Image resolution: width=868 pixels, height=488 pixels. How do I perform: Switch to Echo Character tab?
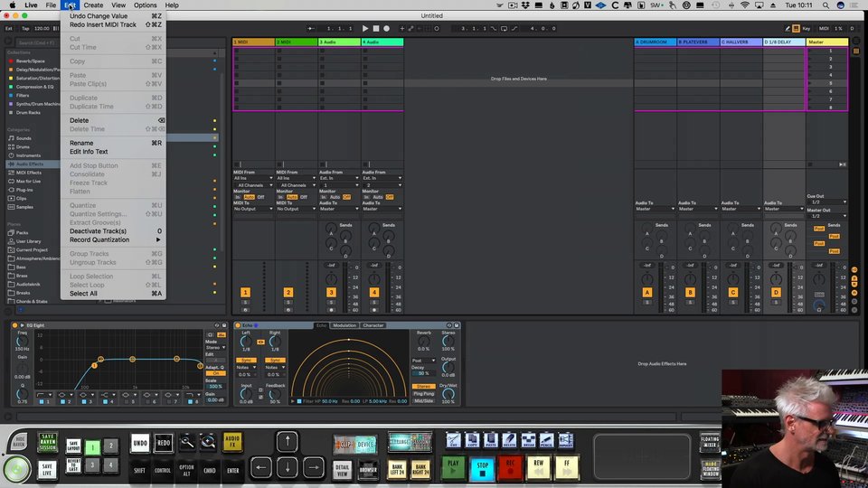pos(373,325)
